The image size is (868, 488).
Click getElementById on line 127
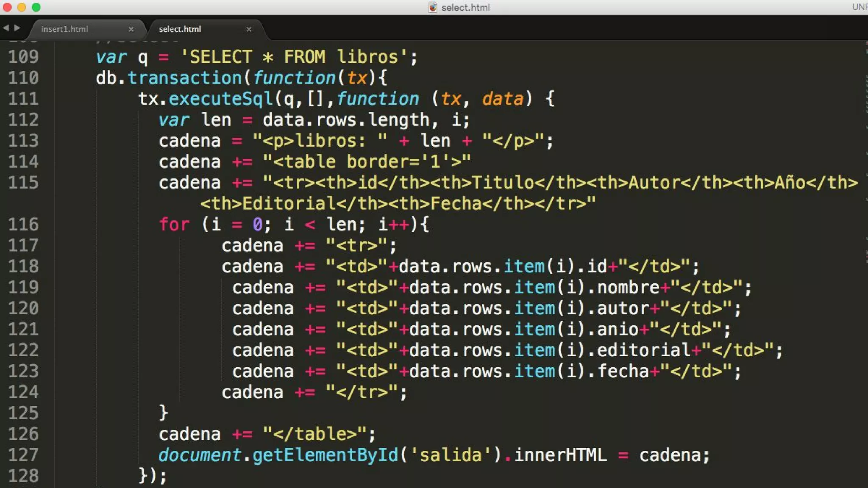tap(325, 455)
